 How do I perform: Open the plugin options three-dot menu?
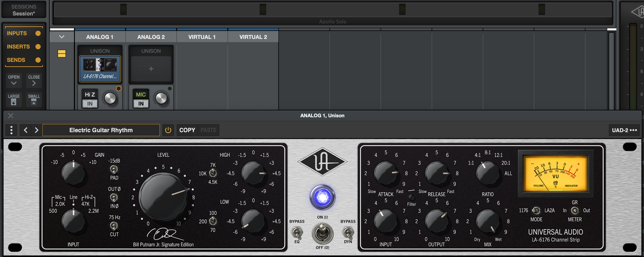(x=11, y=130)
